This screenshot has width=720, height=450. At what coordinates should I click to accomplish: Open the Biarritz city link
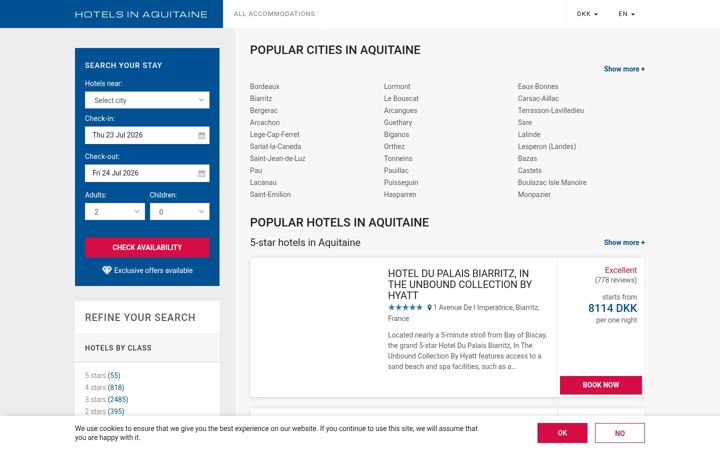(261, 98)
